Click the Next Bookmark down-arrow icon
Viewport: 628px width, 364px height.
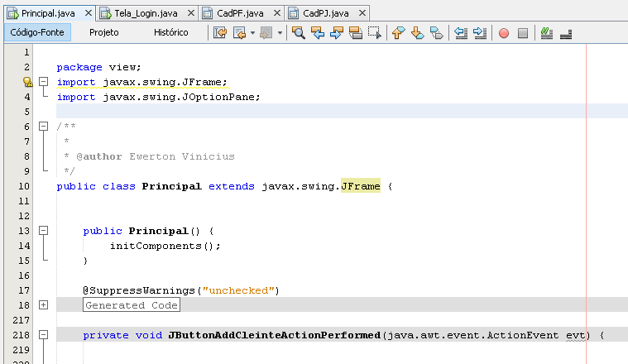pyautogui.click(x=417, y=32)
